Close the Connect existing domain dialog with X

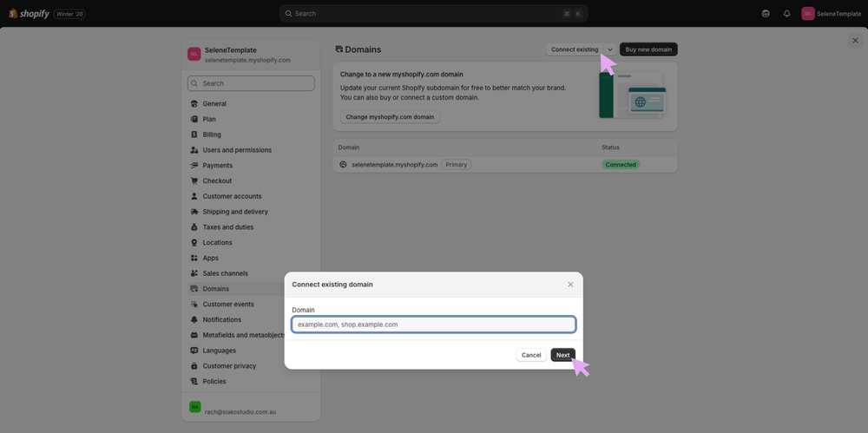(570, 285)
